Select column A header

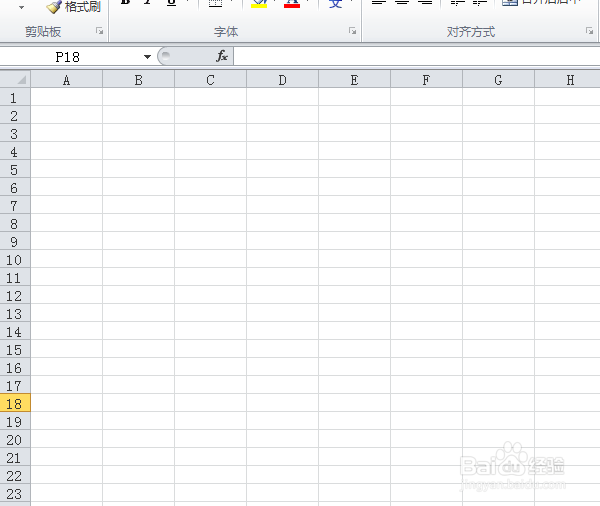(x=67, y=80)
